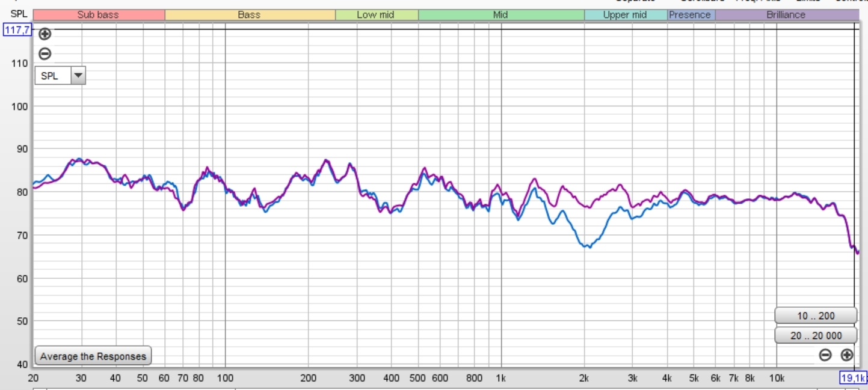
Task: Zoom out horizontal axis with minus icon
Action: [825, 355]
